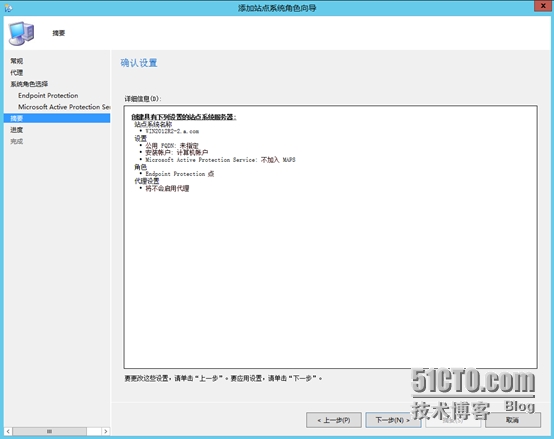The height and width of the screenshot is (439, 554).
Task: Close the wizard window
Action: pos(542,6)
